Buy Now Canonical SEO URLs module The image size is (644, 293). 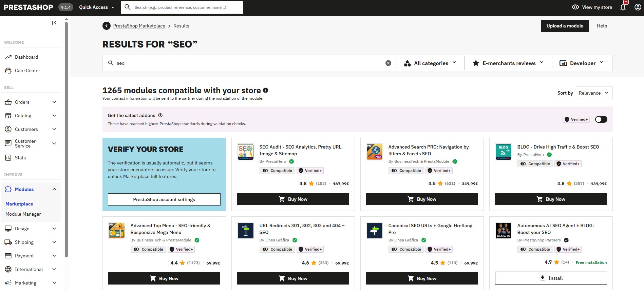[422, 278]
